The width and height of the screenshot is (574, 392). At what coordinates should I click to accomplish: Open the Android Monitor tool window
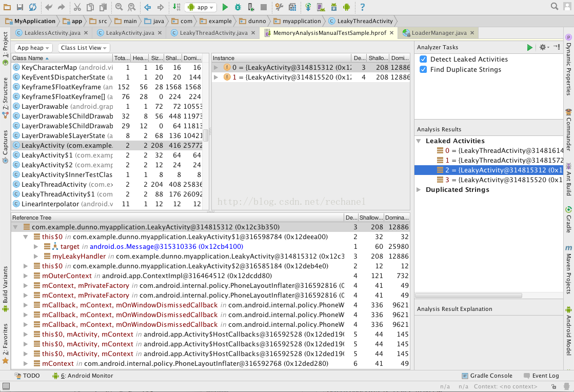83,376
